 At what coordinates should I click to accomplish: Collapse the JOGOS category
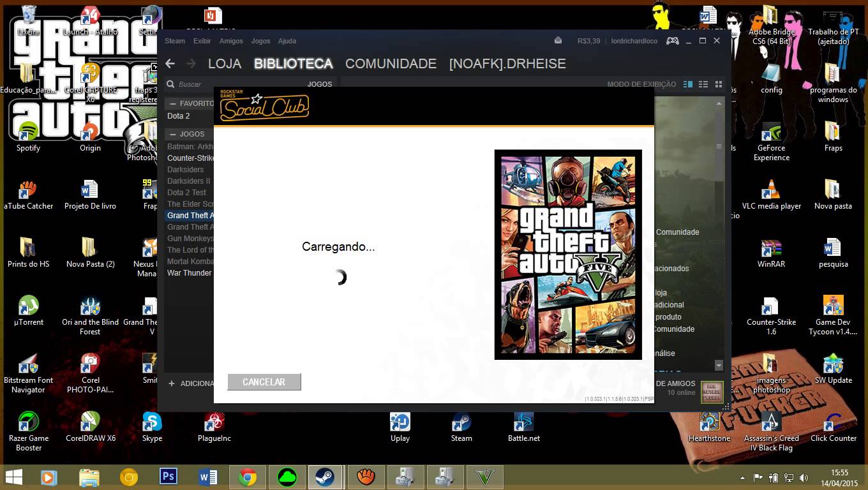(x=173, y=134)
